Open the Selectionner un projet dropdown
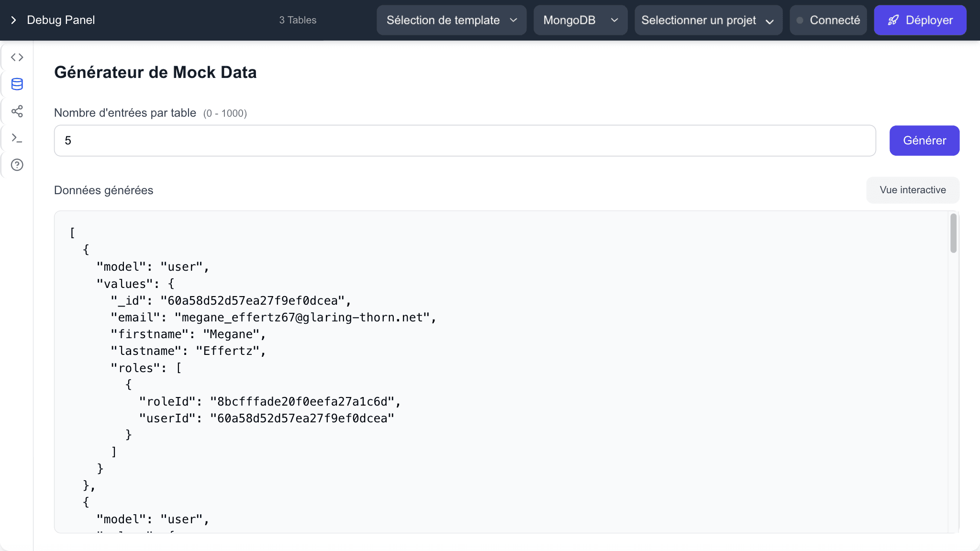The height and width of the screenshot is (551, 980). (708, 20)
